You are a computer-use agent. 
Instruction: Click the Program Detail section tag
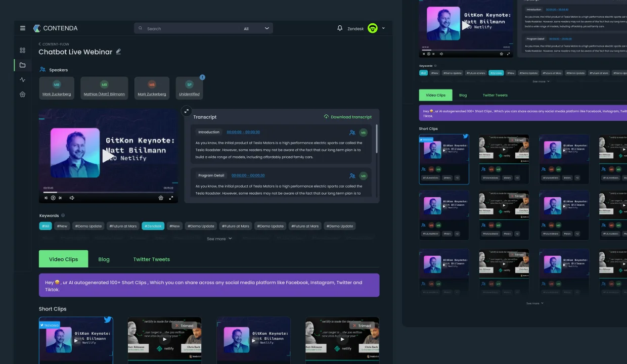pos(211,175)
